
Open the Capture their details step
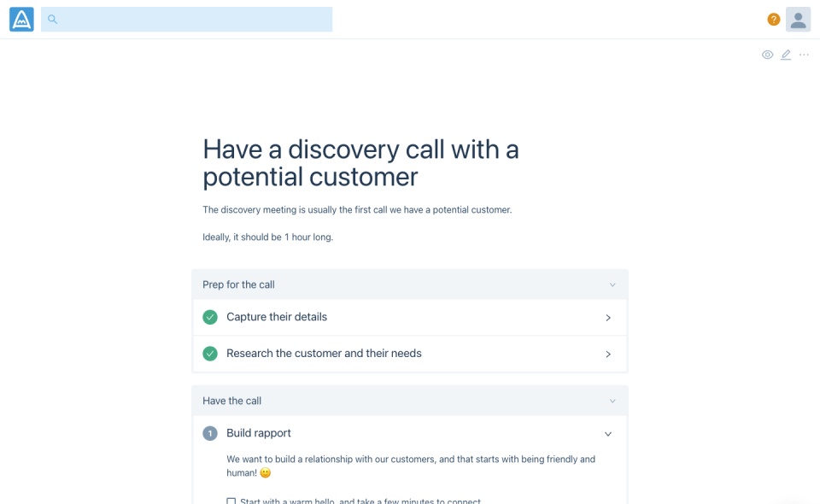[277, 317]
